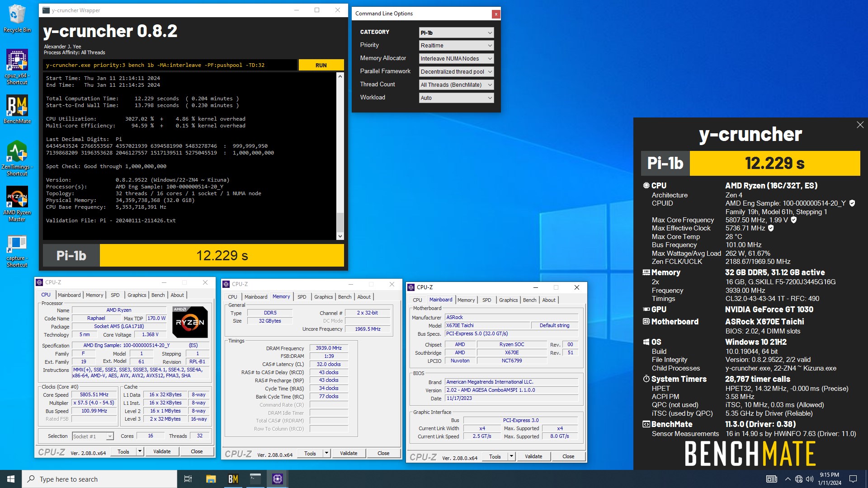Open Socket #1 selection dropdown
Screen dimensions: 868x488
click(93, 436)
